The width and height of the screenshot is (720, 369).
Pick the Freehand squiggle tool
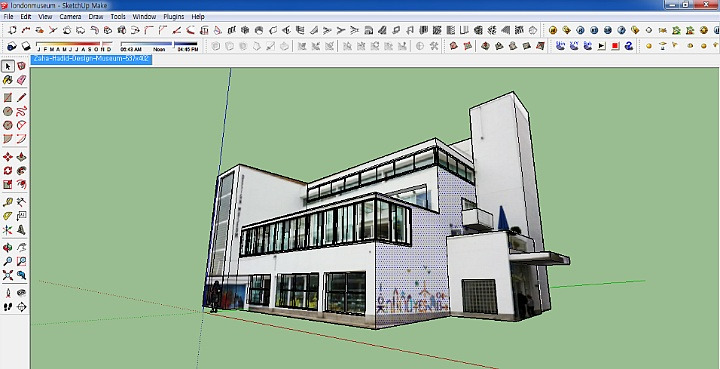tap(21, 112)
